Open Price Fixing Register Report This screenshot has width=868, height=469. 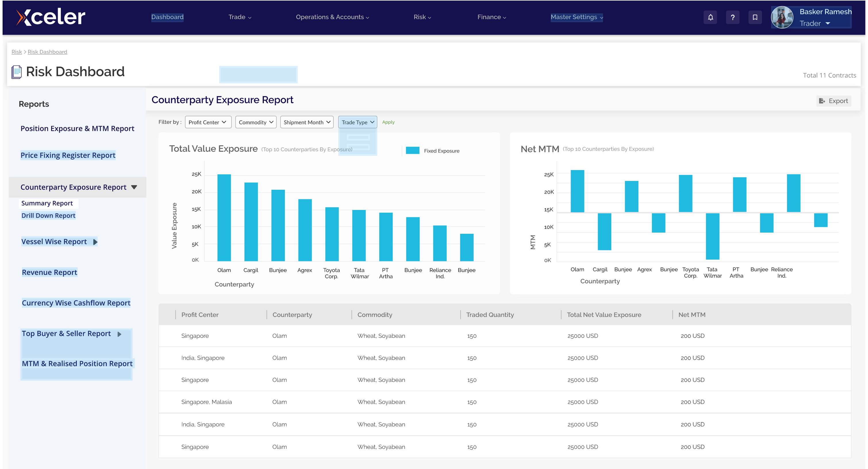pos(68,155)
